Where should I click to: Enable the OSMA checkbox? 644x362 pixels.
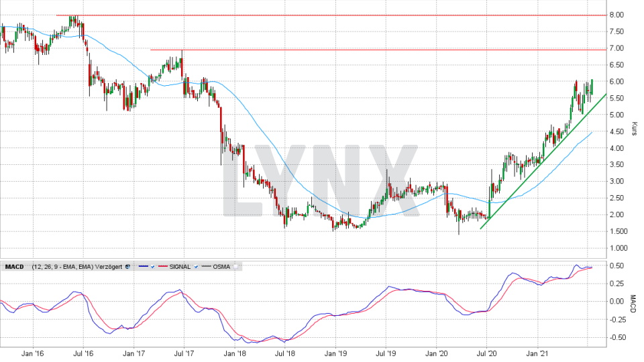(235, 267)
